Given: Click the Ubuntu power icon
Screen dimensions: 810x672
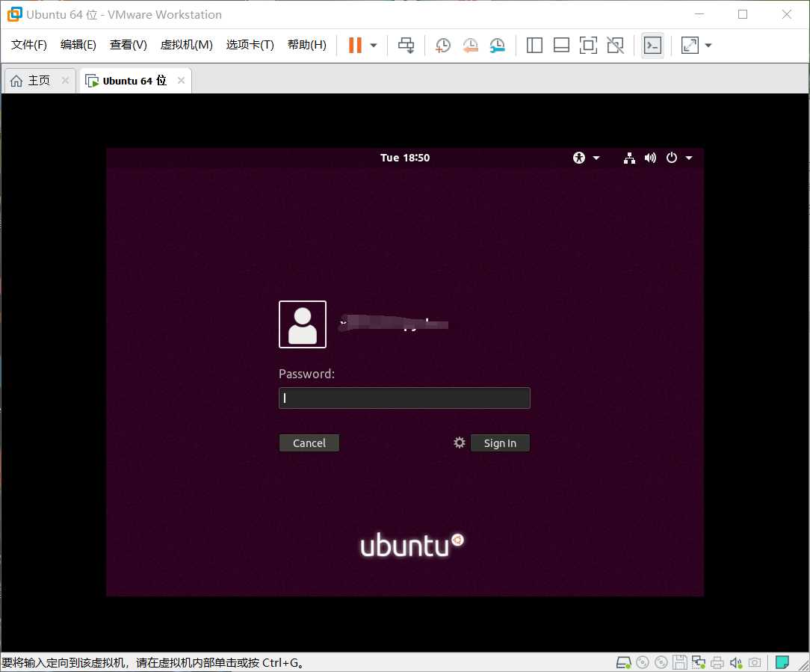Looking at the screenshot, I should click(x=672, y=158).
